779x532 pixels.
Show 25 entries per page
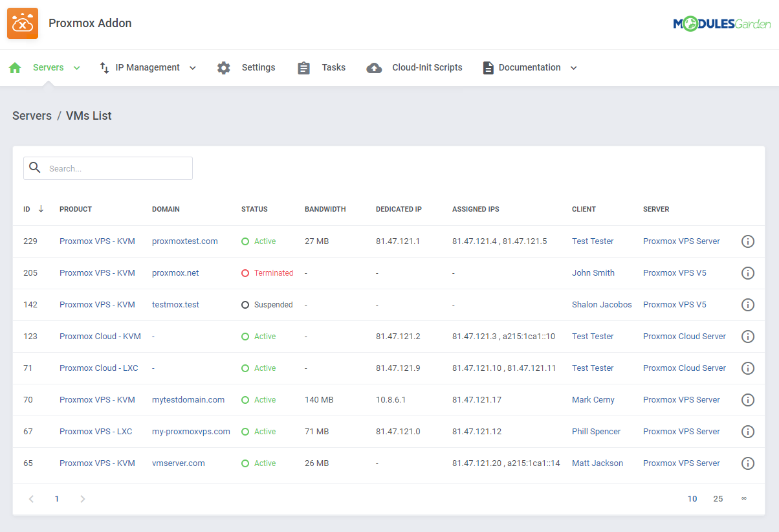[718, 499]
